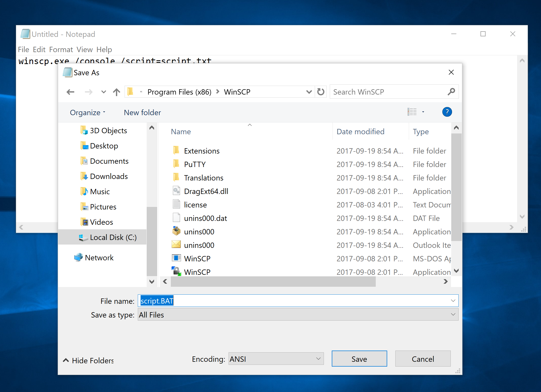Click Program Files (x86) breadcrumb

click(x=179, y=92)
